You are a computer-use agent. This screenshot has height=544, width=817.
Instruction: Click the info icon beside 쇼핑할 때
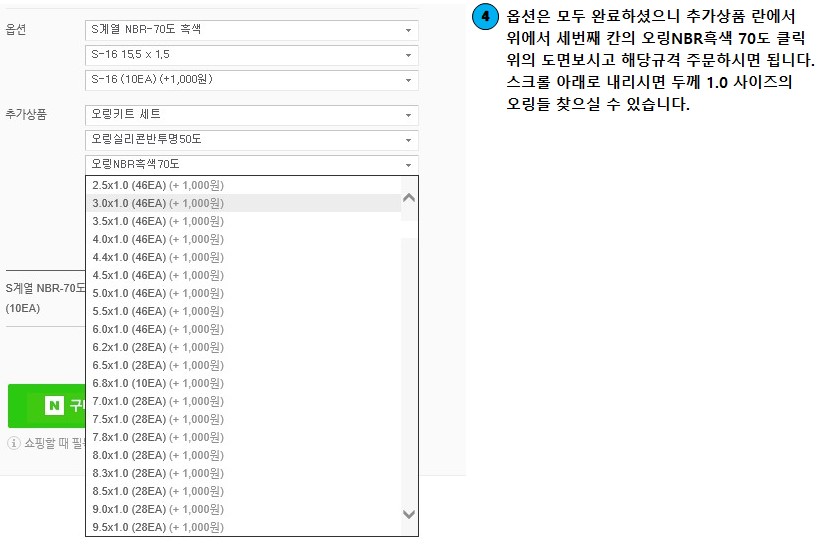(14, 443)
